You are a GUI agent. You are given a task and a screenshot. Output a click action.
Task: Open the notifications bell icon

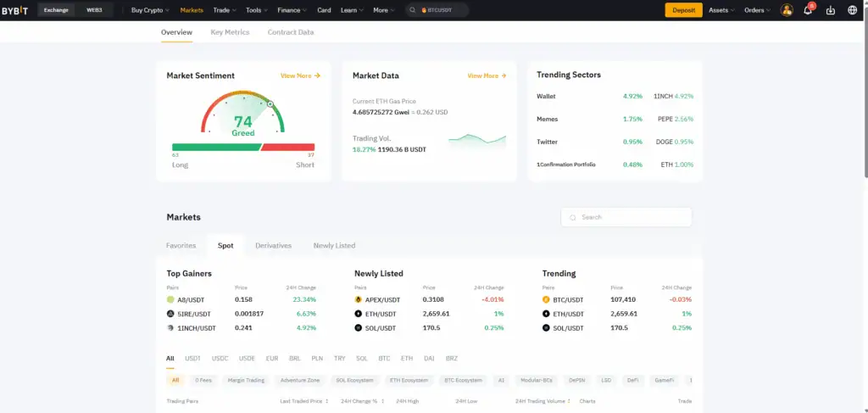click(x=808, y=10)
